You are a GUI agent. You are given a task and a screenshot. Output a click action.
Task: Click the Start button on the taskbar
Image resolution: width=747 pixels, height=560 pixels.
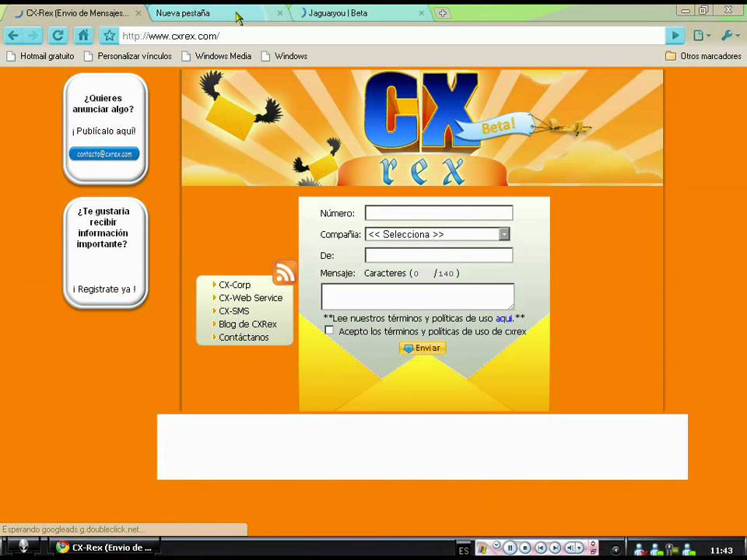tap(23, 547)
